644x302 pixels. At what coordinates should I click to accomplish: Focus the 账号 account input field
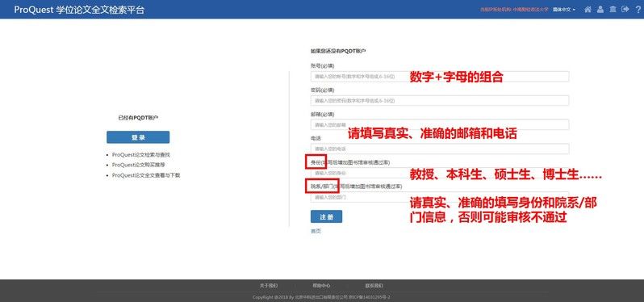[440, 77]
